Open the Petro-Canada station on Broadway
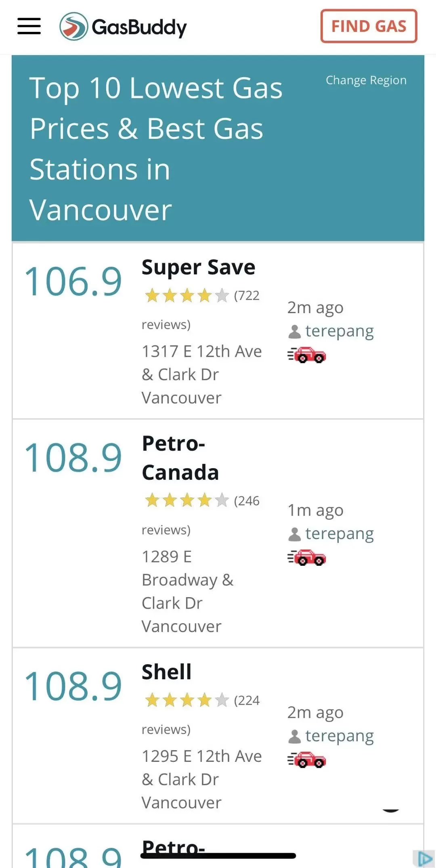The width and height of the screenshot is (436, 868). coord(180,458)
